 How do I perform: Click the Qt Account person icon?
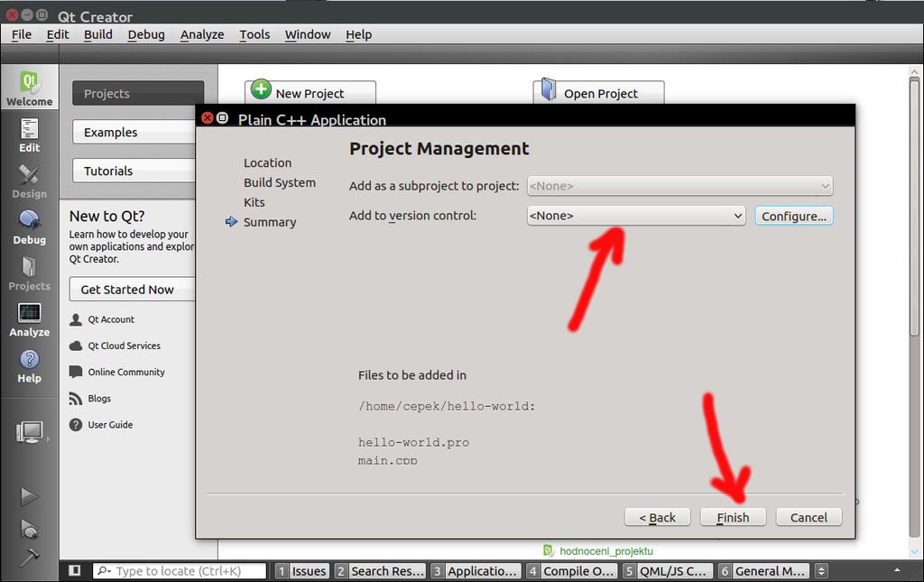click(x=76, y=319)
